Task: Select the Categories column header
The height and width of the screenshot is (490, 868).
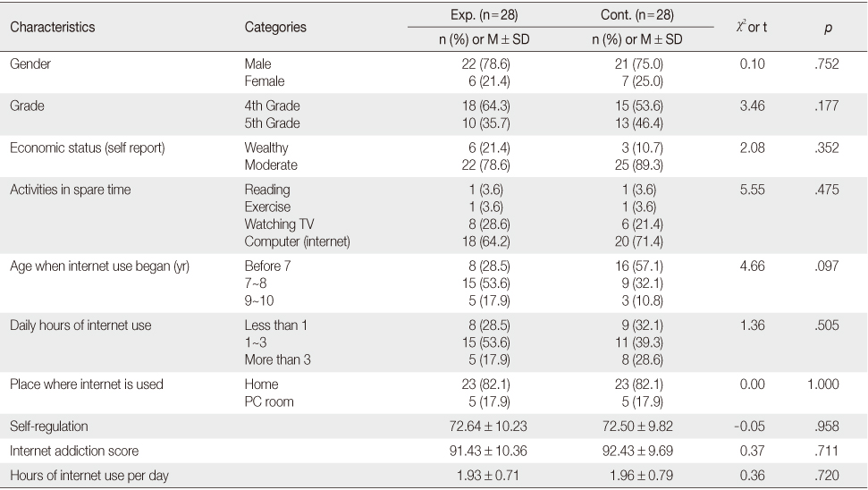Action: tap(275, 27)
